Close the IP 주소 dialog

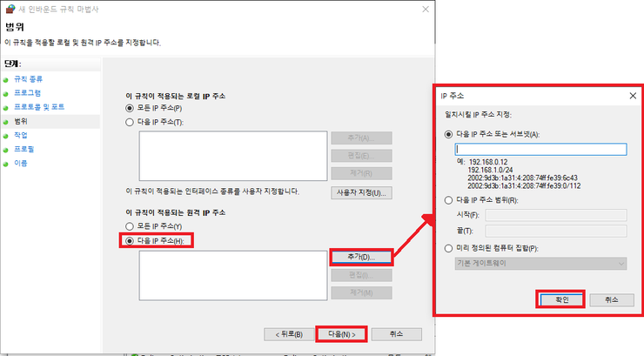pyautogui.click(x=631, y=96)
